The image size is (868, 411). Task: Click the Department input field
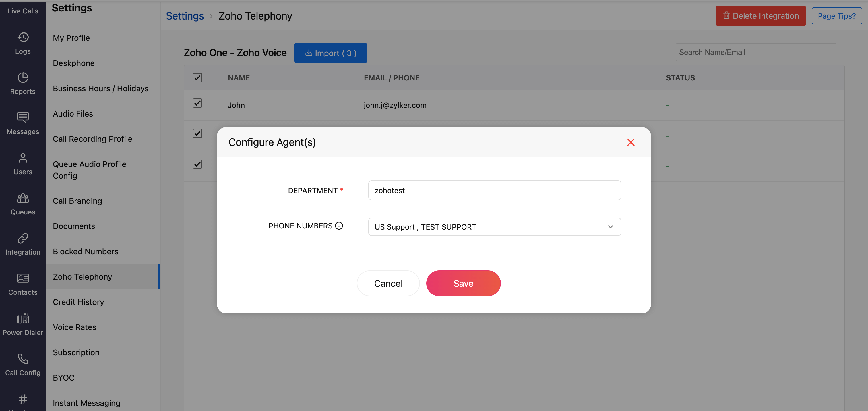click(x=494, y=190)
